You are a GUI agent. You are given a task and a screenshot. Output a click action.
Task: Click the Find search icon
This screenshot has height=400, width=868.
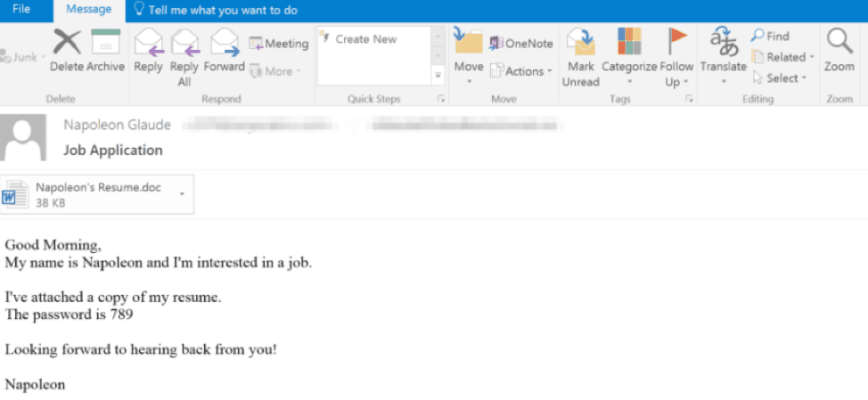770,37
